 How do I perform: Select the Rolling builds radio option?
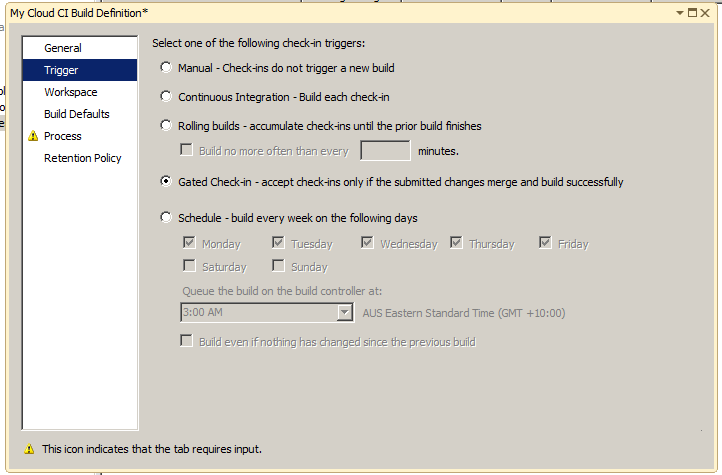(166, 126)
